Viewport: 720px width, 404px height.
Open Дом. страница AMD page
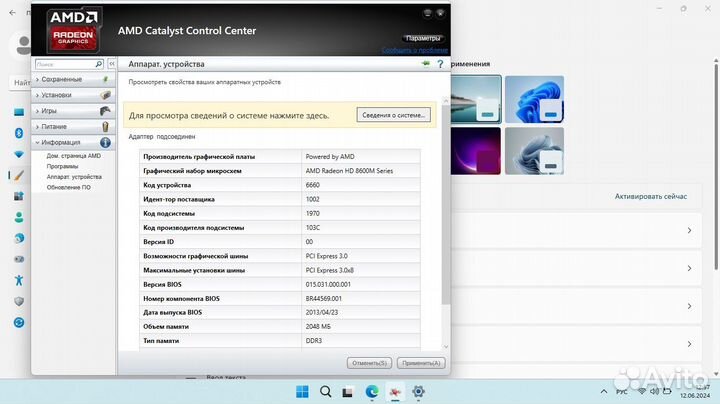tap(73, 156)
